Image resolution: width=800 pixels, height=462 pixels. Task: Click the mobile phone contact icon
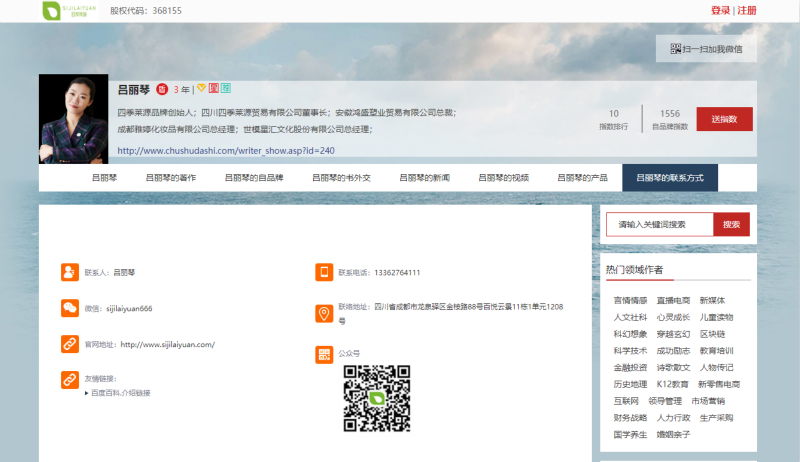[324, 272]
